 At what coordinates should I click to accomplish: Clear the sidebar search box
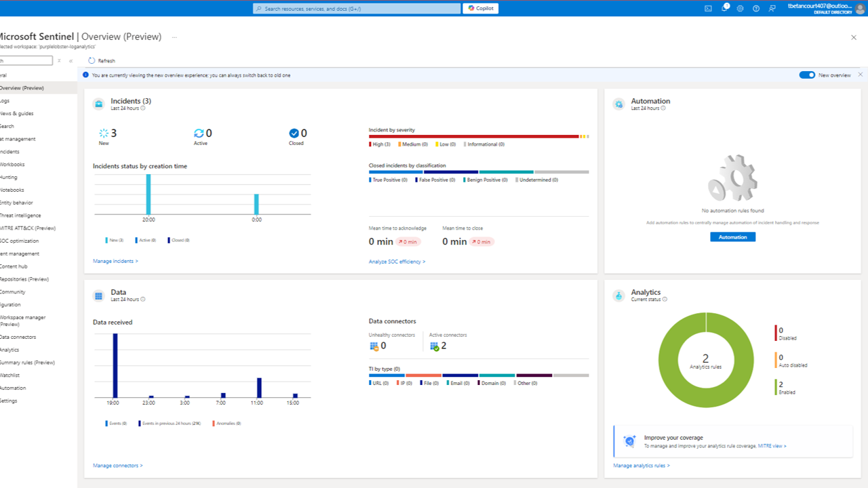click(59, 60)
